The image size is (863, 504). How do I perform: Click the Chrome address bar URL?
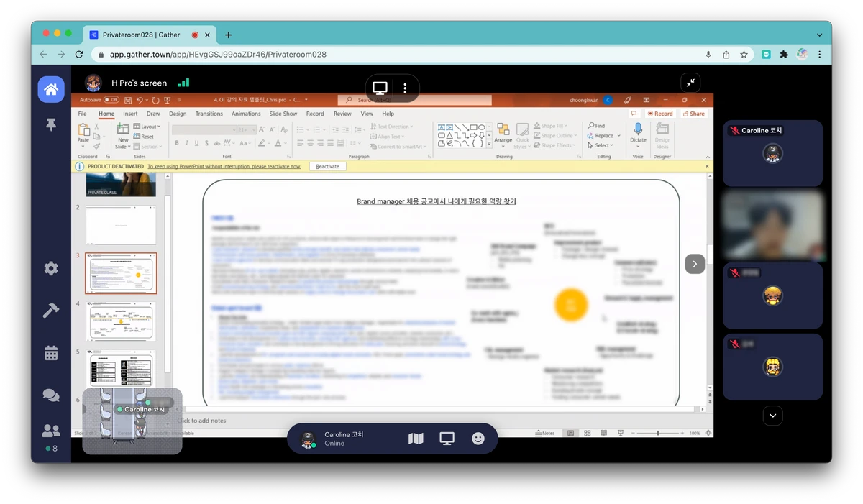(x=218, y=54)
